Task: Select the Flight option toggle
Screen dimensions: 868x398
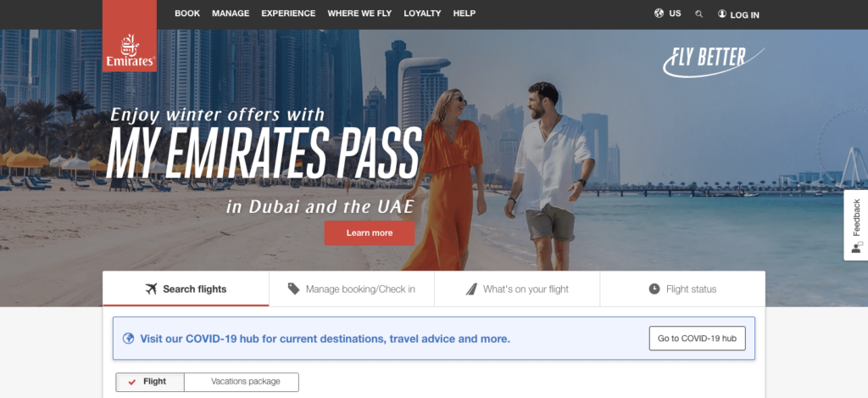Action: 150,382
